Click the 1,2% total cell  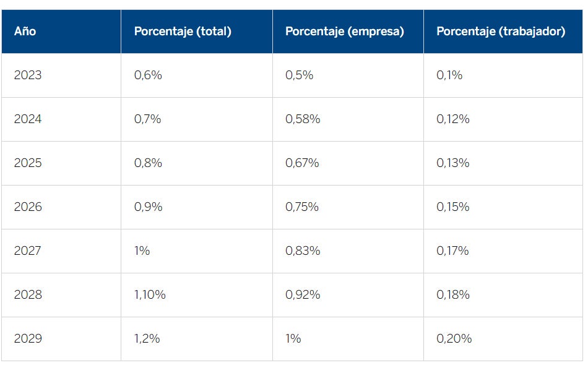coord(147,339)
